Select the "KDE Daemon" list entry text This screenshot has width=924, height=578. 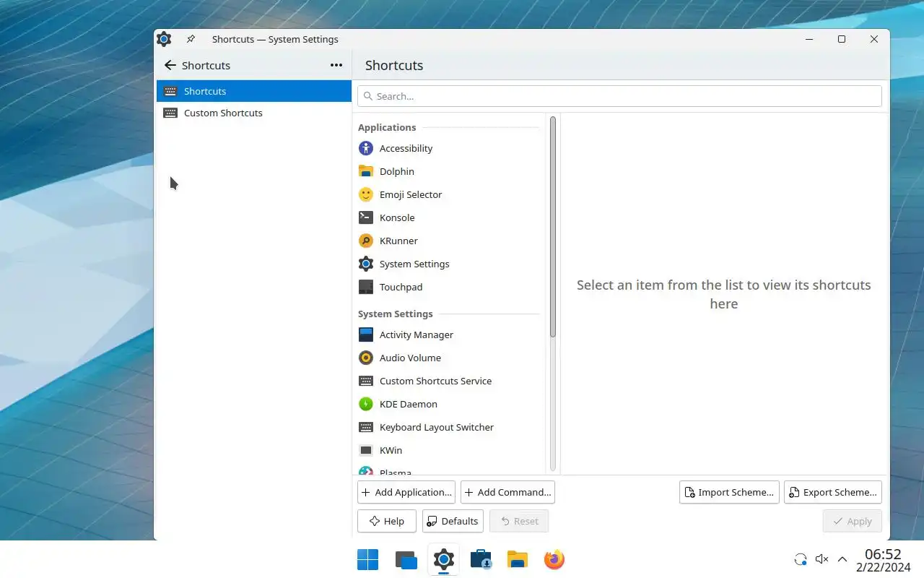[x=409, y=404]
